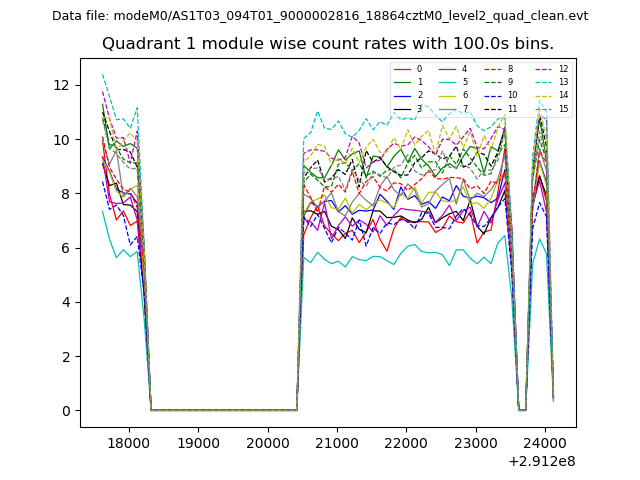
Task: Click yellow dashed legend entry 14
Action: click(548, 95)
